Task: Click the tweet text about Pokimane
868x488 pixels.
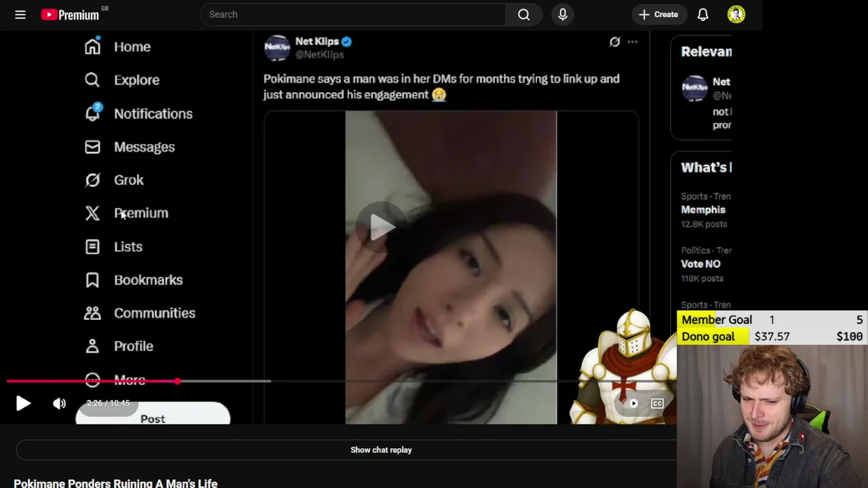Action: tap(441, 87)
